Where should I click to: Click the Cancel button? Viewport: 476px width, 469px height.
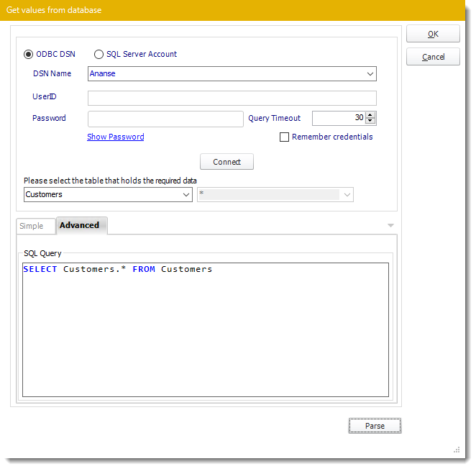coord(433,57)
